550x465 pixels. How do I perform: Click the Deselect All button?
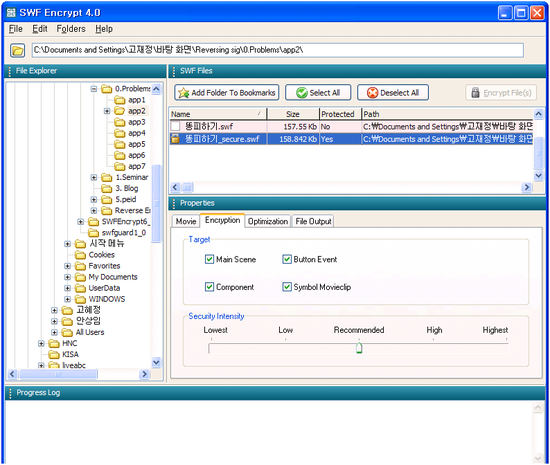click(393, 93)
